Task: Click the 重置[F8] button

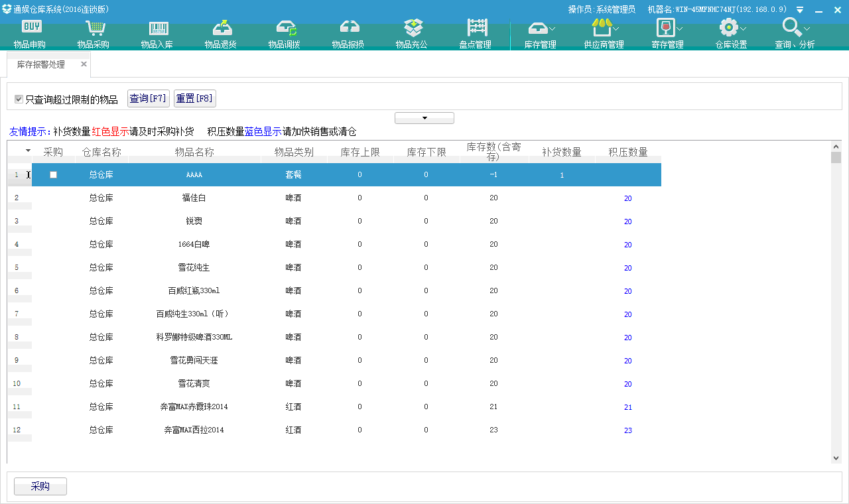Action: 195,99
